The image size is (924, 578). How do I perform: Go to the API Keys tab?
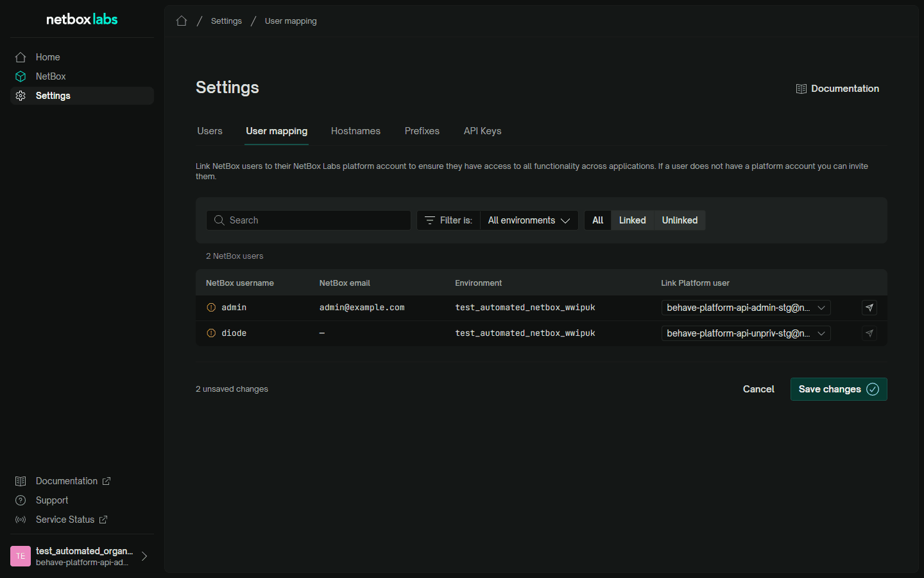coord(483,131)
